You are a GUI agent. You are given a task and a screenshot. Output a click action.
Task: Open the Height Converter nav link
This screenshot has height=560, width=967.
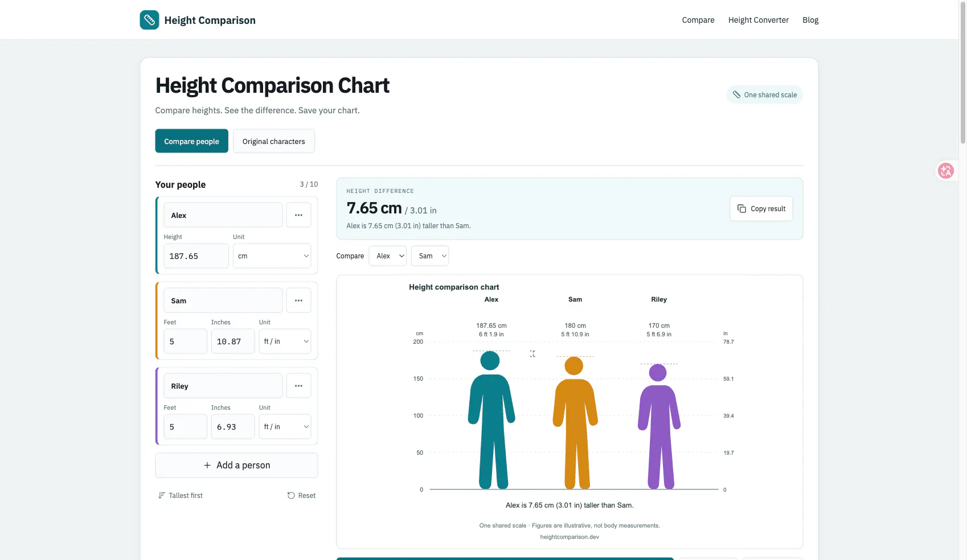pos(759,20)
